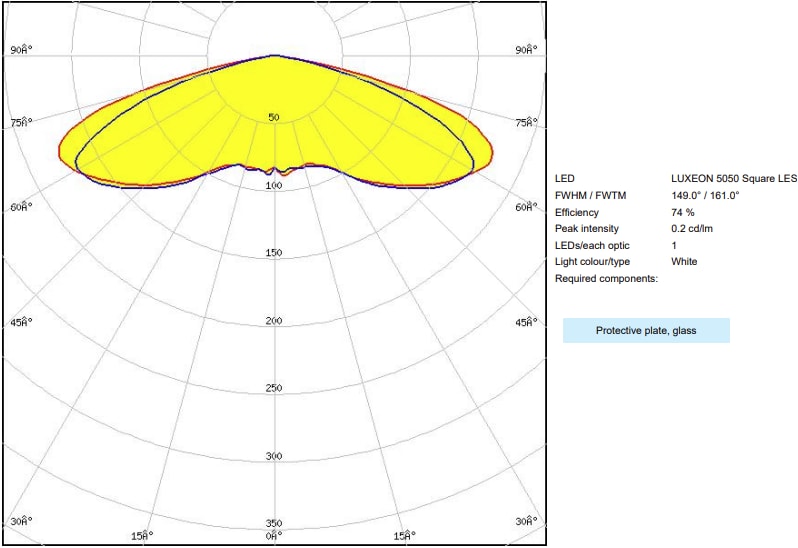Click the 0° angle label on chart

273,537
